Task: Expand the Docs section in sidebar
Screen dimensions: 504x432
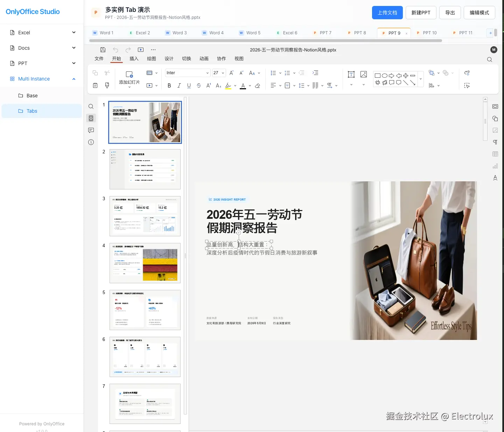Action: (x=42, y=48)
